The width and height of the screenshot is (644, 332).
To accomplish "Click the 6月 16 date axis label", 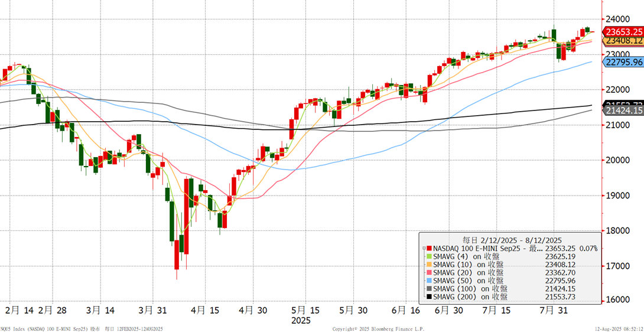I will (x=405, y=310).
